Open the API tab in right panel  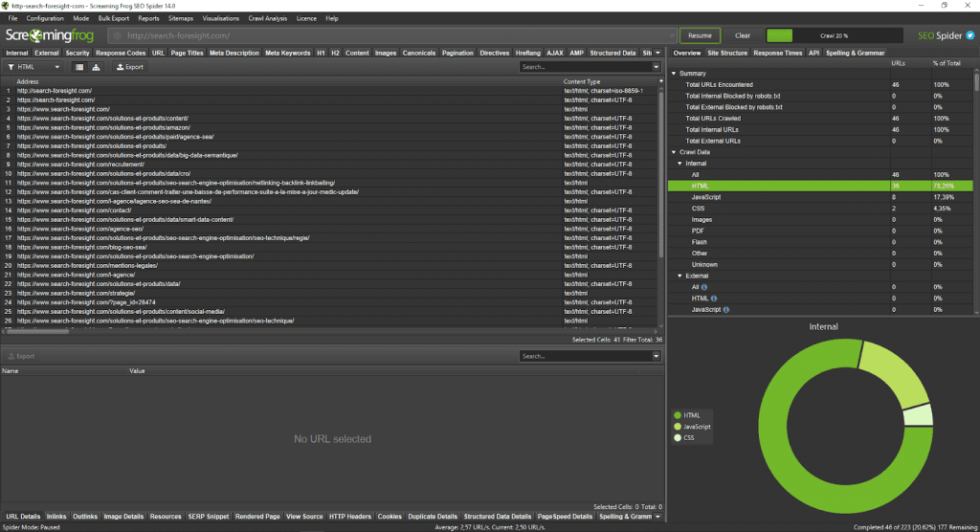pyautogui.click(x=813, y=54)
